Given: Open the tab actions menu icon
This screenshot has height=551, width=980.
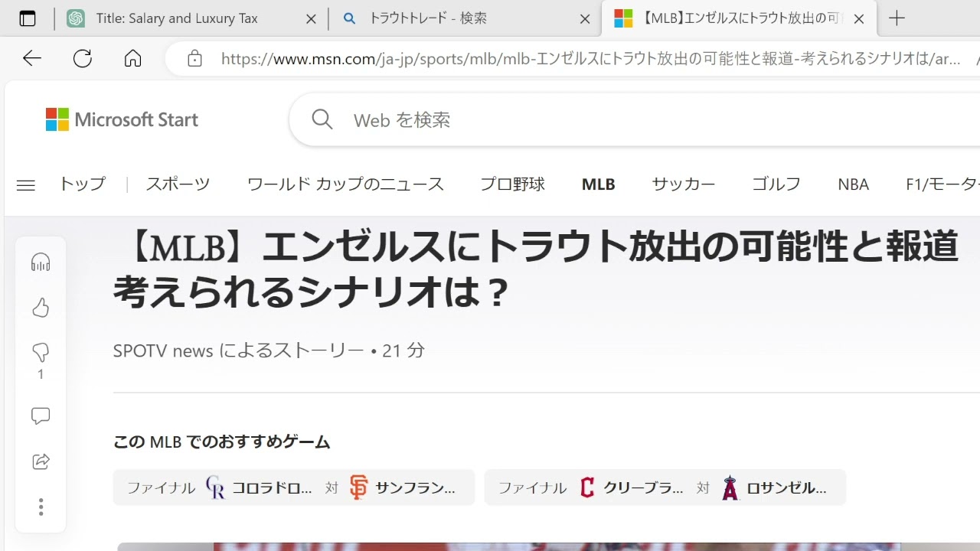Looking at the screenshot, I should [x=28, y=18].
